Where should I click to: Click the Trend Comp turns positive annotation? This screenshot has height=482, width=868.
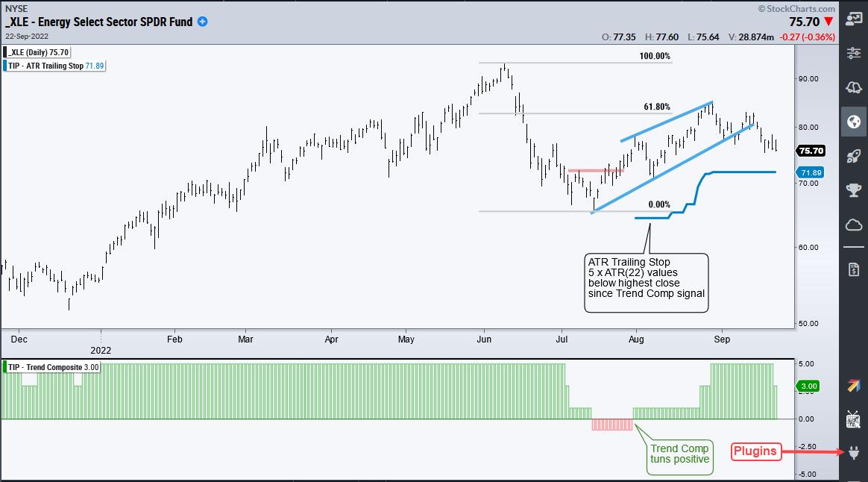click(680, 457)
